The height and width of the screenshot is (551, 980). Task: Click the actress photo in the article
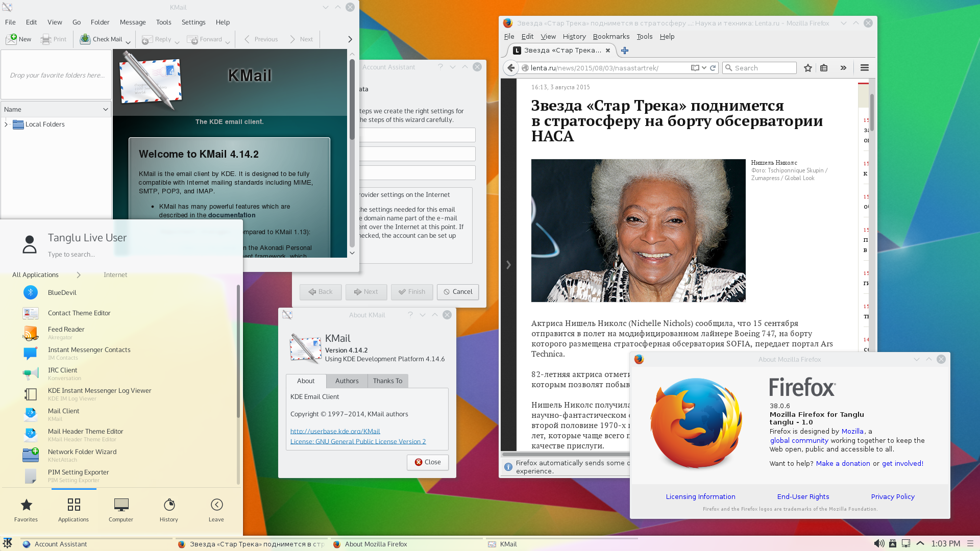click(x=638, y=231)
